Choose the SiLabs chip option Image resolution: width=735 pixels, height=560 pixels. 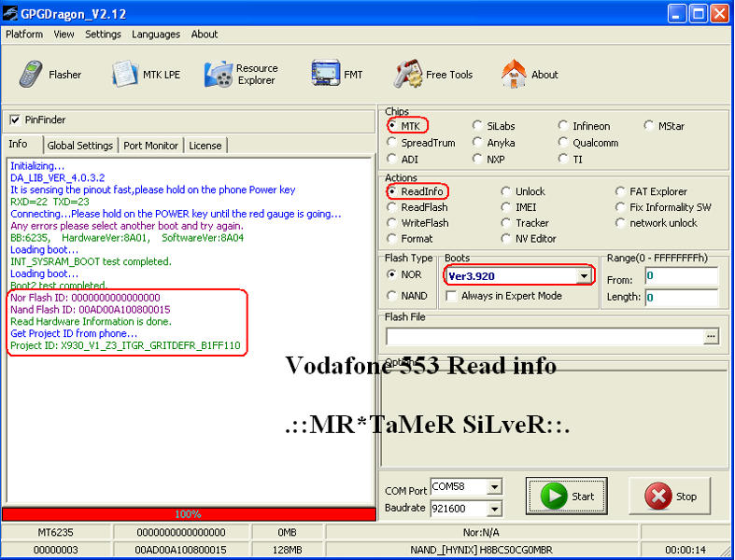point(477,126)
